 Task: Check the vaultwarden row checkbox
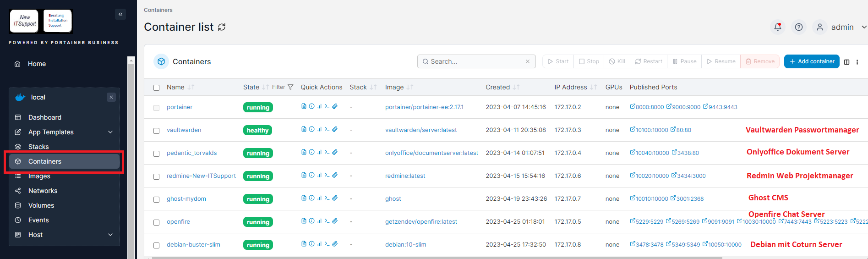pos(156,131)
